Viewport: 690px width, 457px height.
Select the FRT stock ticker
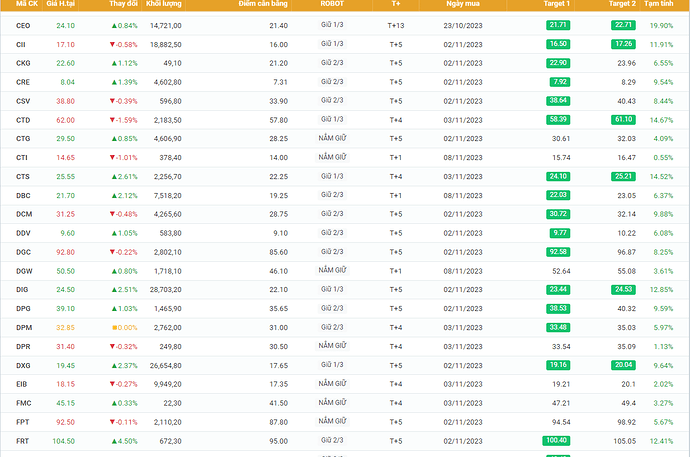point(22,441)
